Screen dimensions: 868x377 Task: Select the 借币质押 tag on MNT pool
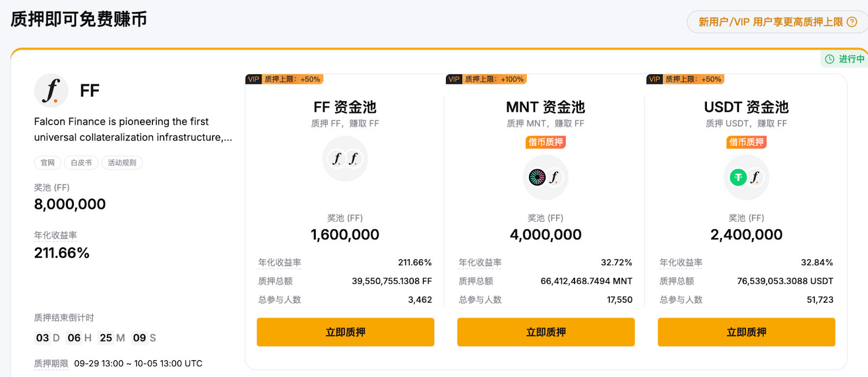point(546,142)
